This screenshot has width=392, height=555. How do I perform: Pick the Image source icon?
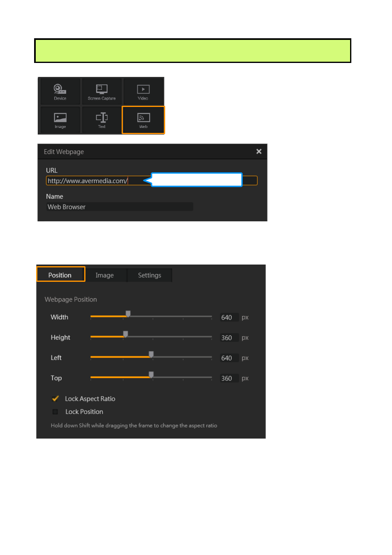pos(60,120)
